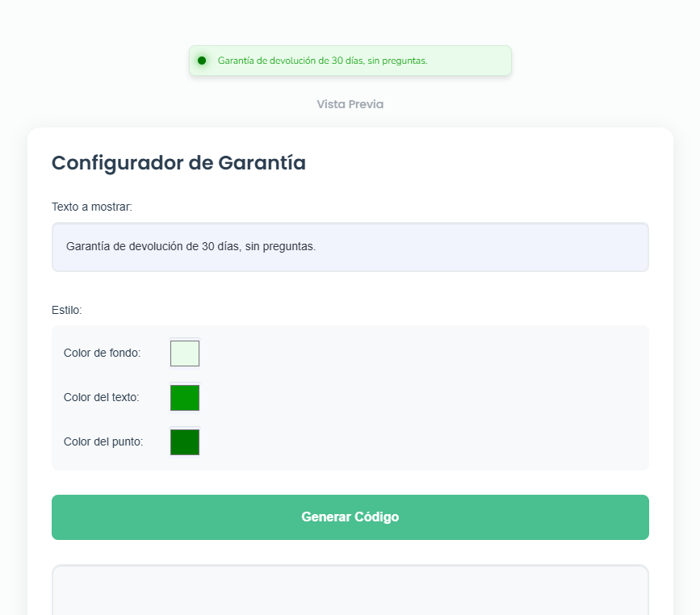Select the light green background swatch
Screen dimensions: 700x615
click(x=184, y=353)
